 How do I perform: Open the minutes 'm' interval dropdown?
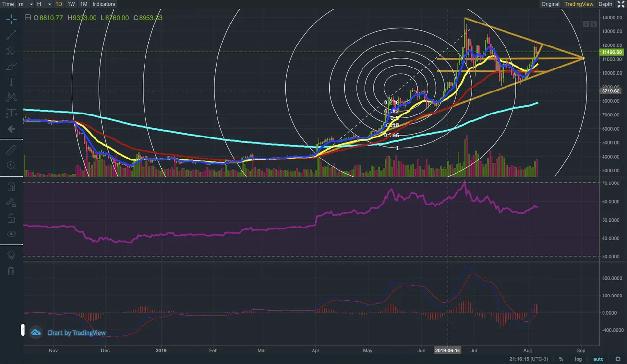(25, 4)
